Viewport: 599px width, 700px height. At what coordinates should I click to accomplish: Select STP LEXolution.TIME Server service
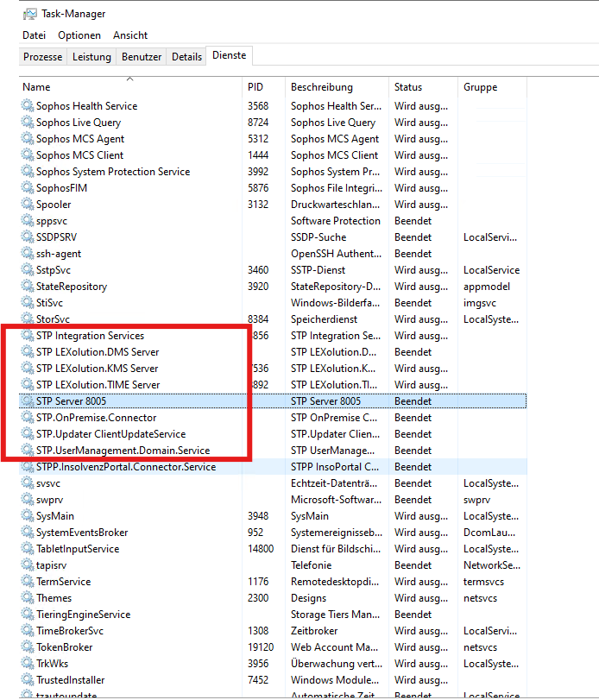tap(98, 384)
